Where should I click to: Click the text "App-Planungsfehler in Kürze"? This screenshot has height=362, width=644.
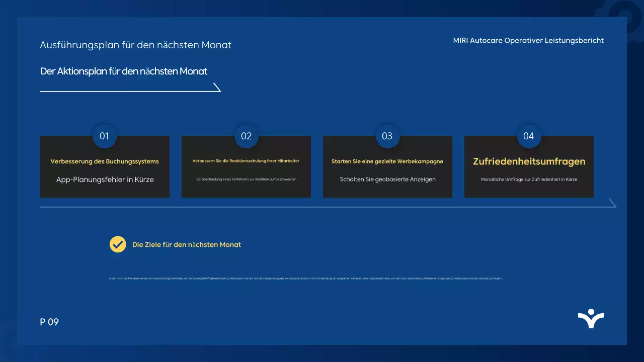(x=105, y=179)
